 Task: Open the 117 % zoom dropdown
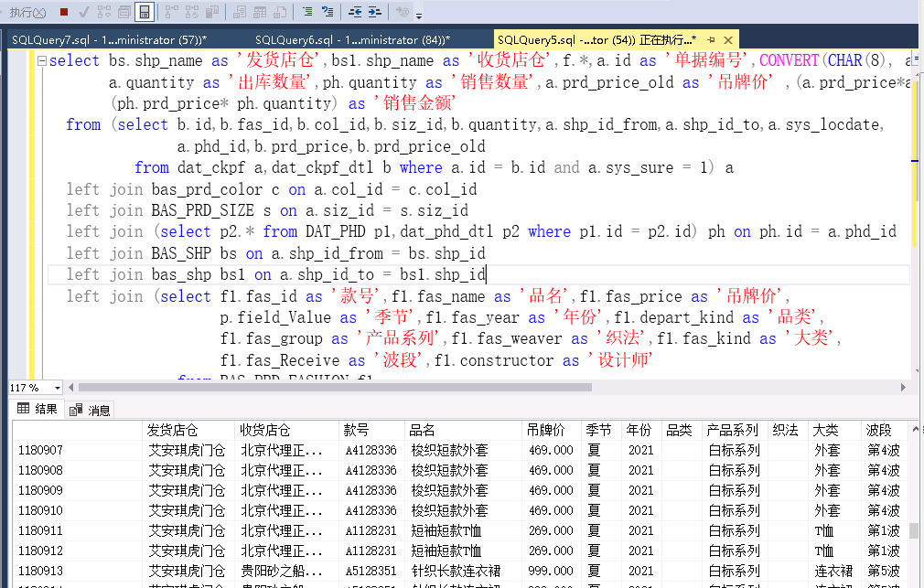57,388
